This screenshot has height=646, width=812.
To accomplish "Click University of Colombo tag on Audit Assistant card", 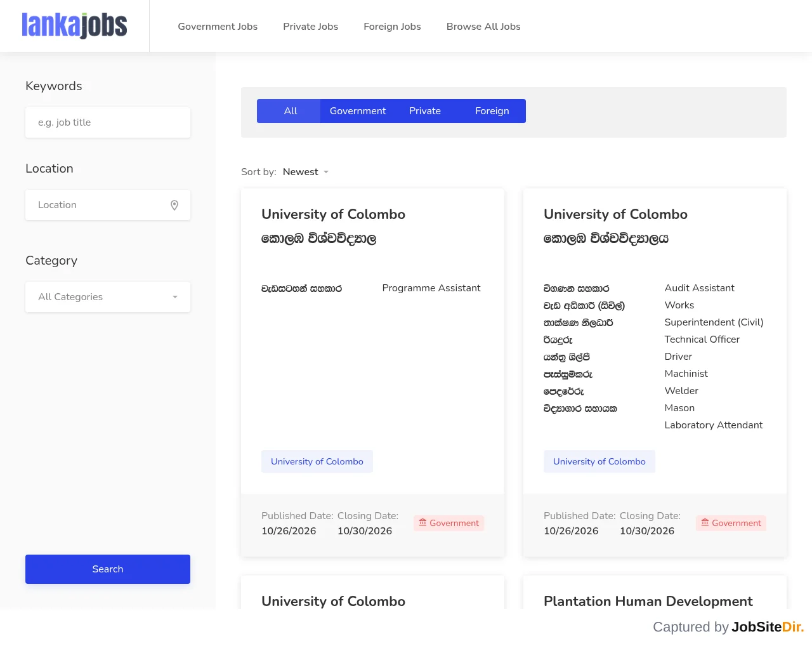I will (x=599, y=461).
